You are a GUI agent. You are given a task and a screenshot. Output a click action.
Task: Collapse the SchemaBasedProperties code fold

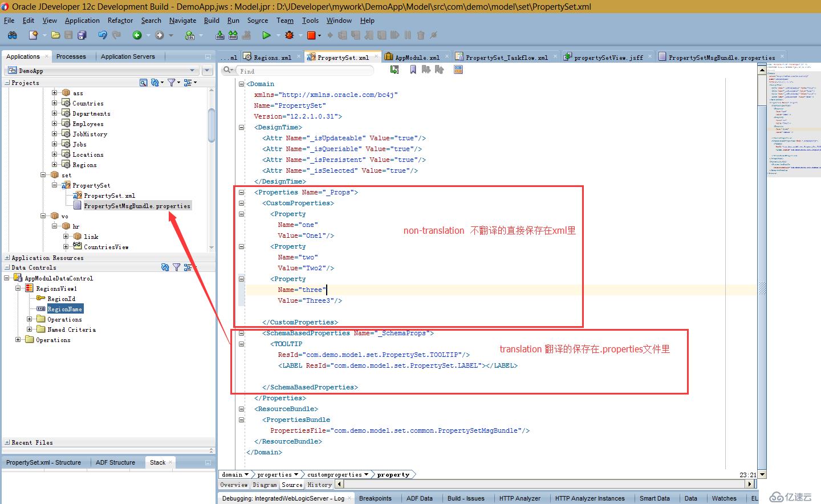[241, 333]
